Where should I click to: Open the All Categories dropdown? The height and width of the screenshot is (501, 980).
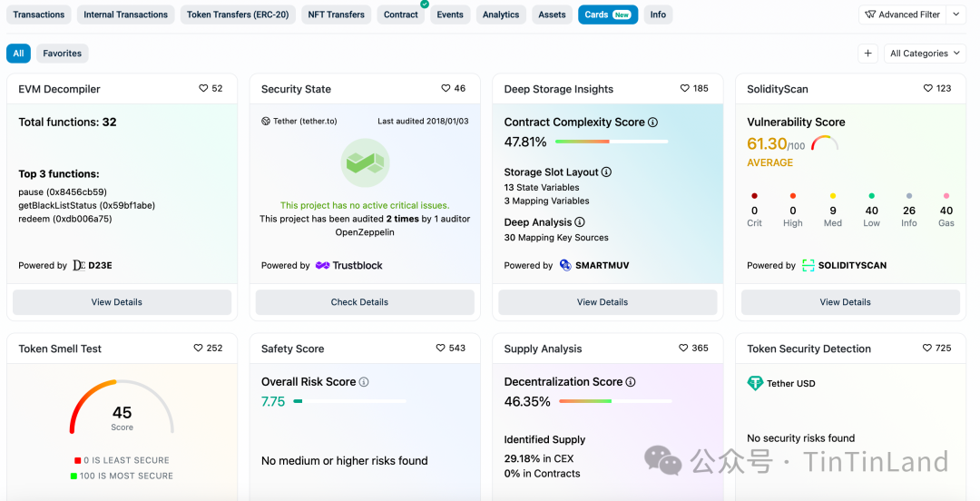pyautogui.click(x=925, y=54)
